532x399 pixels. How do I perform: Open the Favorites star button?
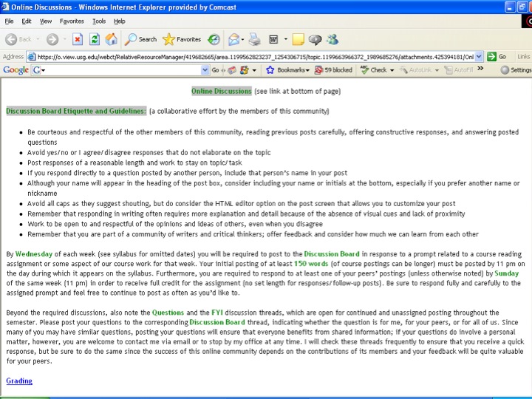coord(181,39)
